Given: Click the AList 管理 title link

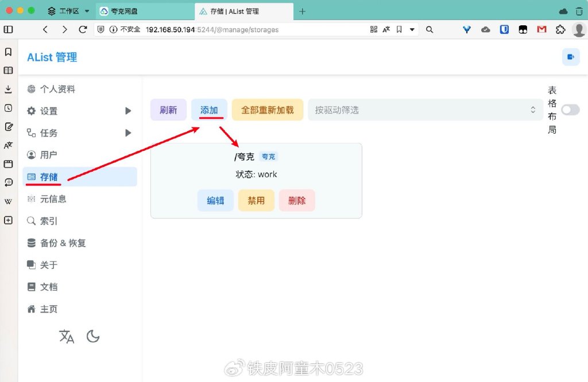Looking at the screenshot, I should pos(52,57).
